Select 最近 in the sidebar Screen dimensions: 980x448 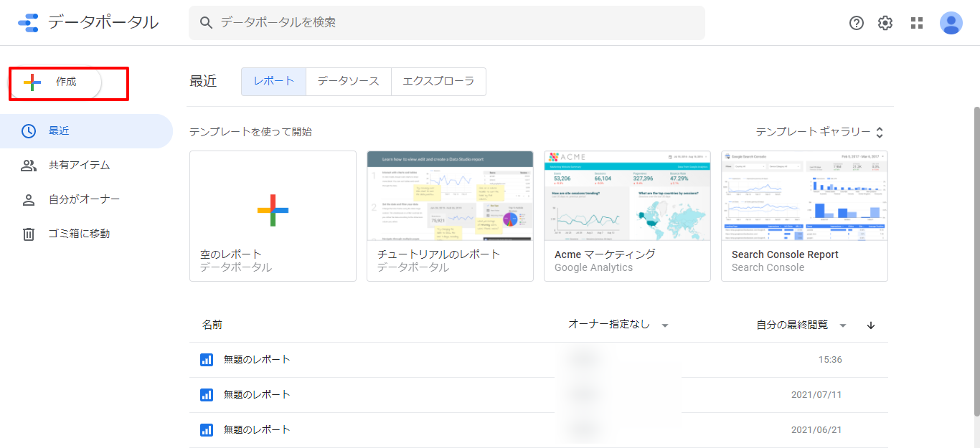pos(86,131)
